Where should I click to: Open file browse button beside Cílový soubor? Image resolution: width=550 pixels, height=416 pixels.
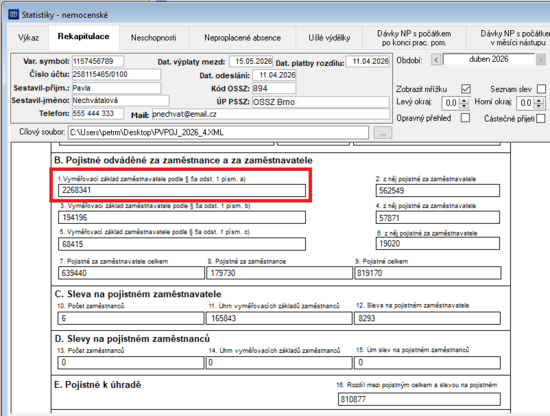(383, 133)
